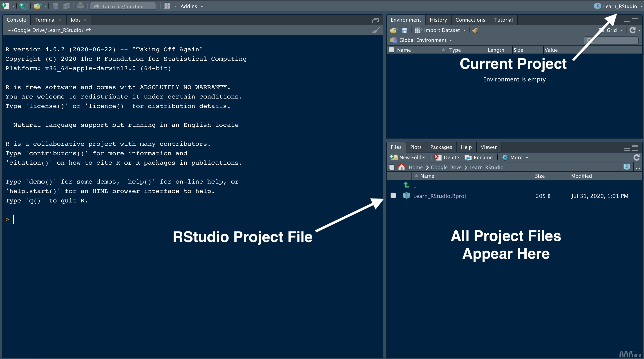Expand the Learn_RStudio project dropdown
Viewport: 644px width, 359px height.
tap(640, 6)
